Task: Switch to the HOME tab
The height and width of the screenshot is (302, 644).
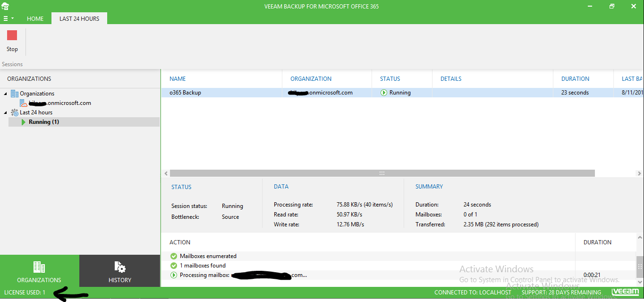Action: click(x=35, y=18)
